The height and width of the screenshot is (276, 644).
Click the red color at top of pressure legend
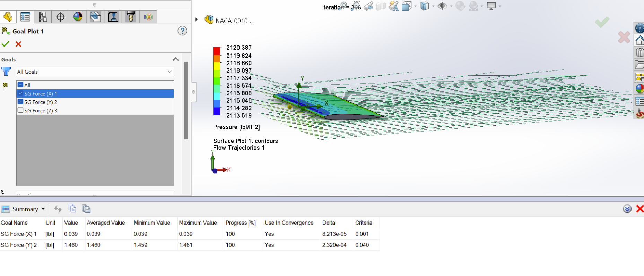[217, 51]
